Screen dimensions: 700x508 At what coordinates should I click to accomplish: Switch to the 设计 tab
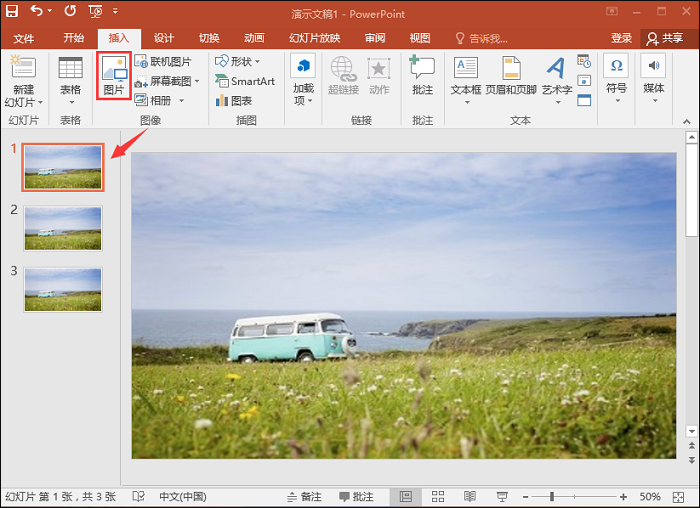164,38
